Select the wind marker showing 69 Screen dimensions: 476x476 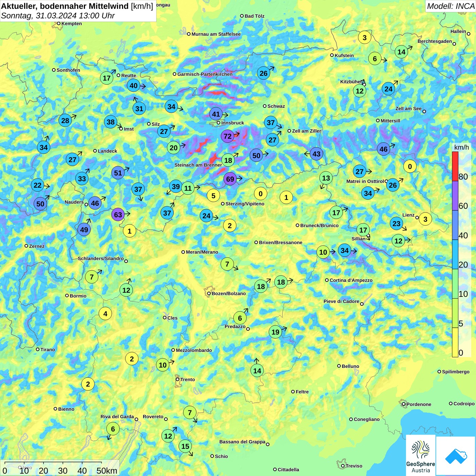230,179
